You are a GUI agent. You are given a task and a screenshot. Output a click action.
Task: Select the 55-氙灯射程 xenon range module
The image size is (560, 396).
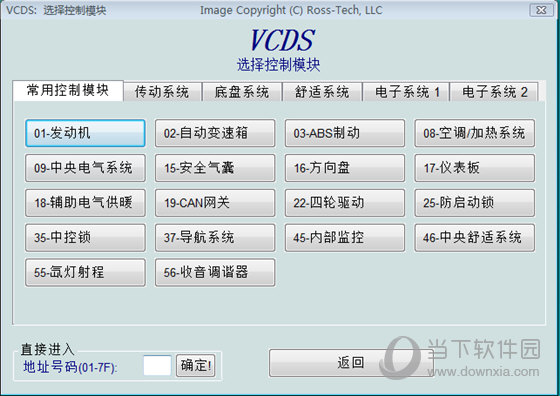click(x=85, y=272)
